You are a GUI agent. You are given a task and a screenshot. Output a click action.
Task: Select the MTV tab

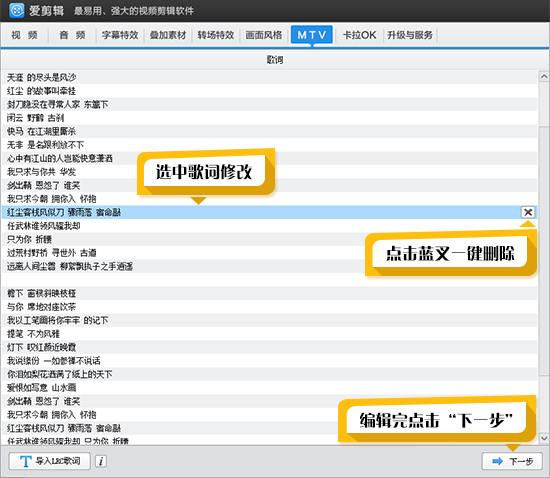pos(311,35)
